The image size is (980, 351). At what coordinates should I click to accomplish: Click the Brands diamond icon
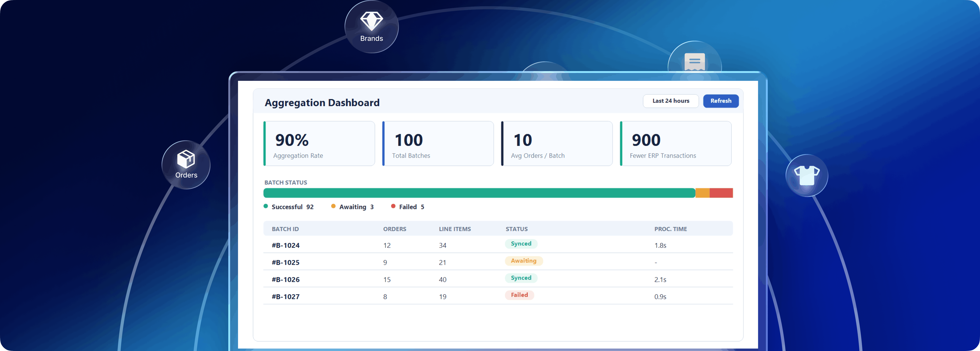click(x=371, y=21)
